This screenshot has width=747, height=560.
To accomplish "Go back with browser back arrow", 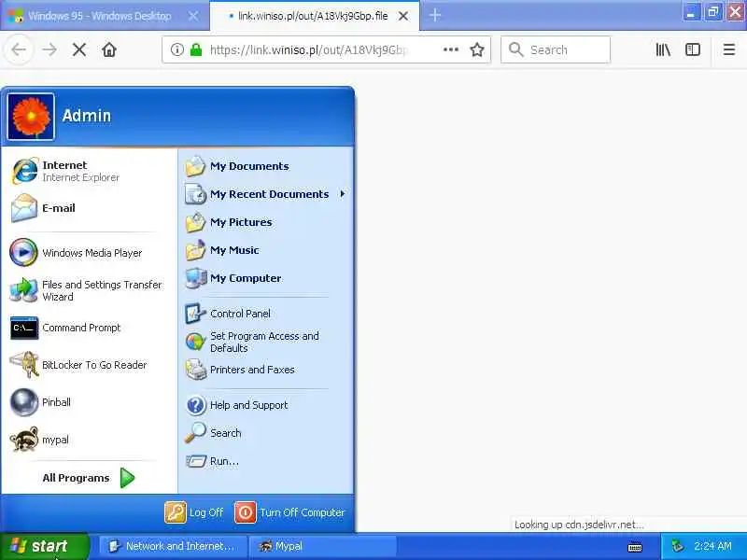I will (19, 49).
